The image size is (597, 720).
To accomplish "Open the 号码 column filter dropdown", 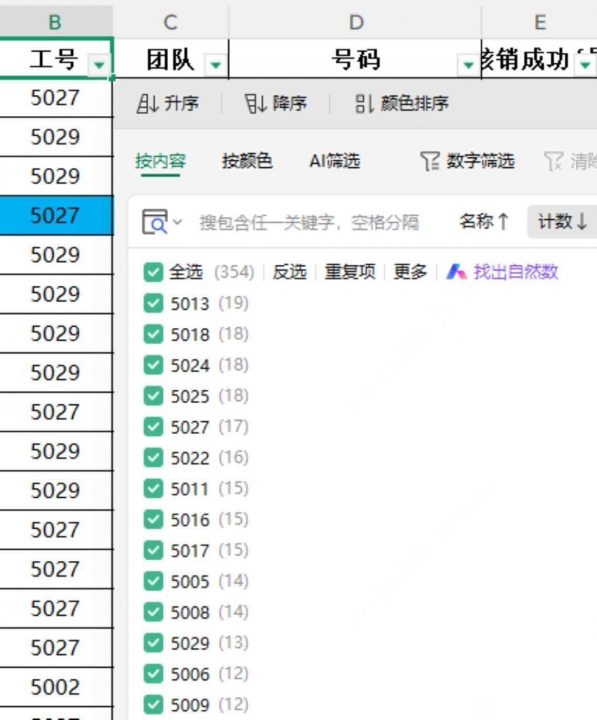I will tap(468, 64).
